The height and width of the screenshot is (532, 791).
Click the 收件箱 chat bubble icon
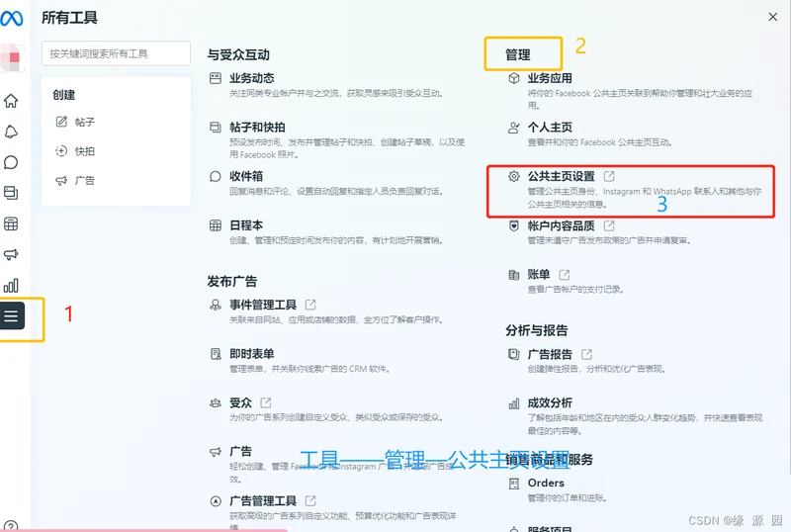(216, 176)
